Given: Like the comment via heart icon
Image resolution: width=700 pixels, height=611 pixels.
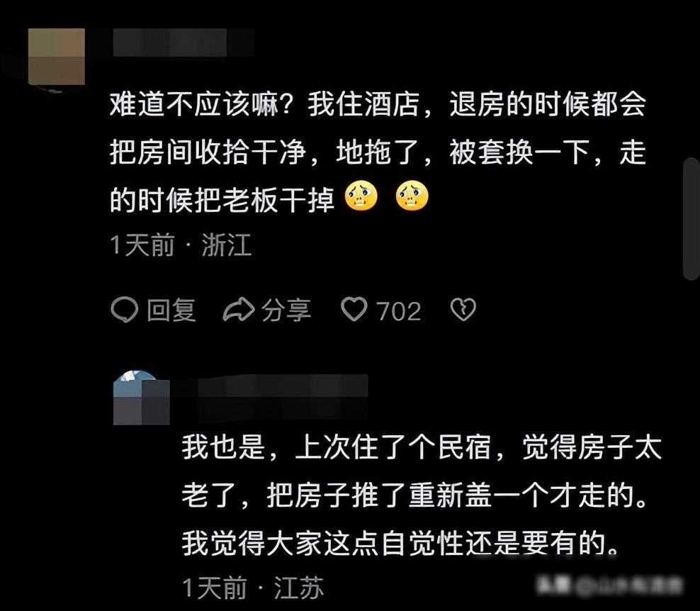Looking at the screenshot, I should pos(354,310).
